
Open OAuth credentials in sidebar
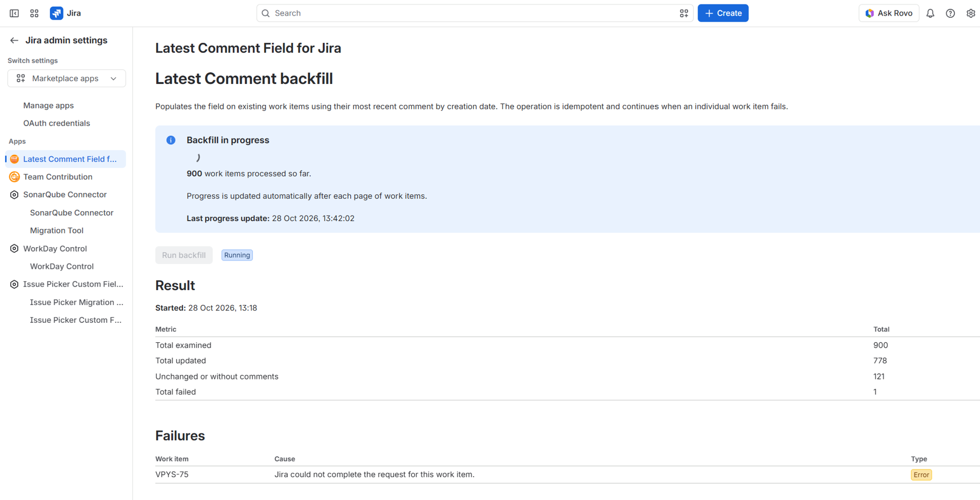coord(57,123)
